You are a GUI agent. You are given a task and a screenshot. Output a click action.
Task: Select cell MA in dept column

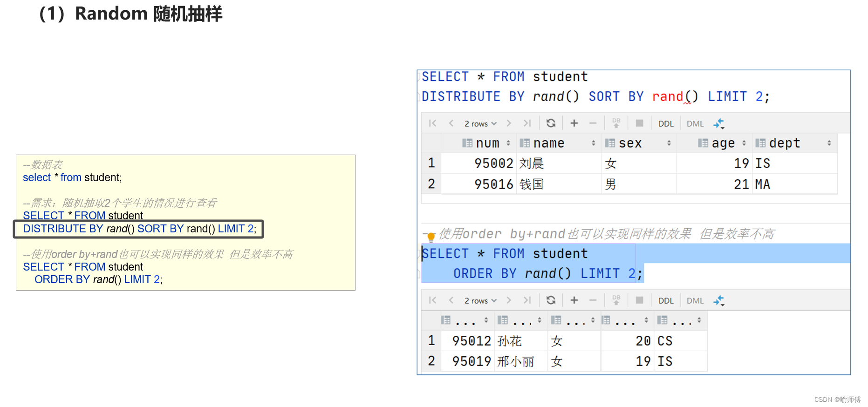794,184
